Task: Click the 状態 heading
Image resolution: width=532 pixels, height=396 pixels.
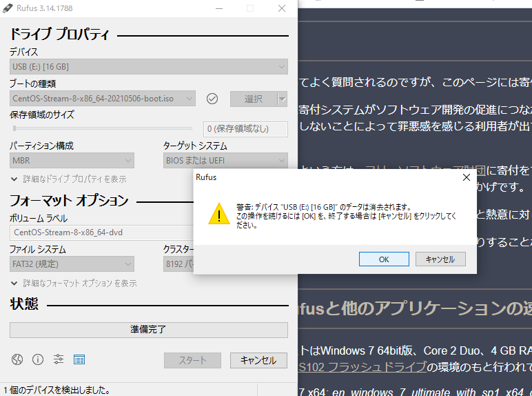Action: click(24, 304)
